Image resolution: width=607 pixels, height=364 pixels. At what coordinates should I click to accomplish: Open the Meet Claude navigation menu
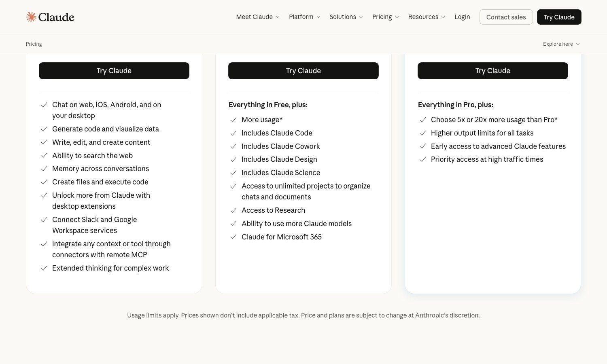(258, 17)
